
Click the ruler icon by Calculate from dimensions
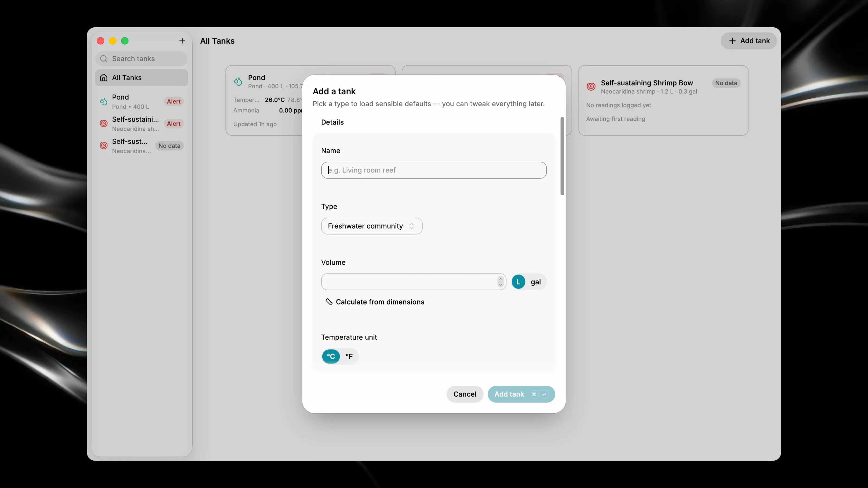[329, 302]
